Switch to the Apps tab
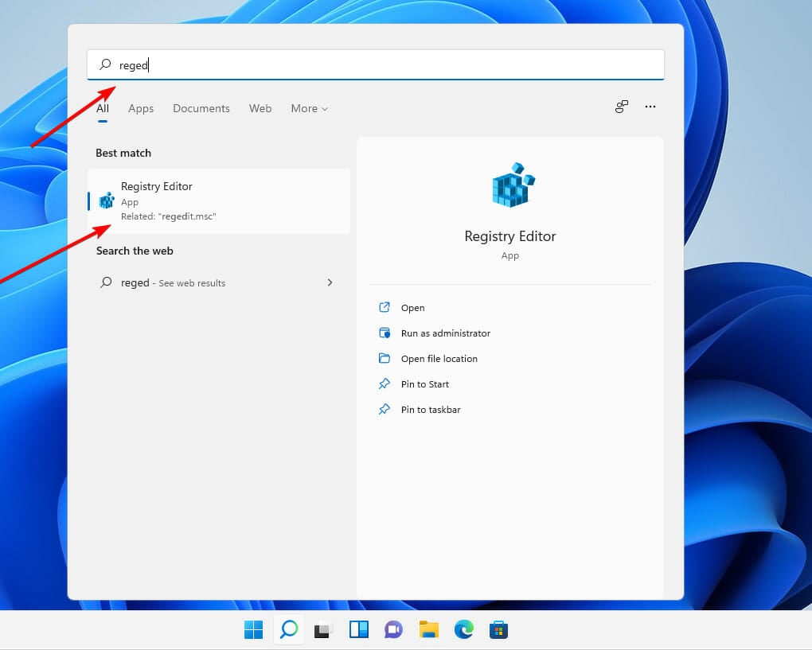This screenshot has width=812, height=650. tap(141, 108)
